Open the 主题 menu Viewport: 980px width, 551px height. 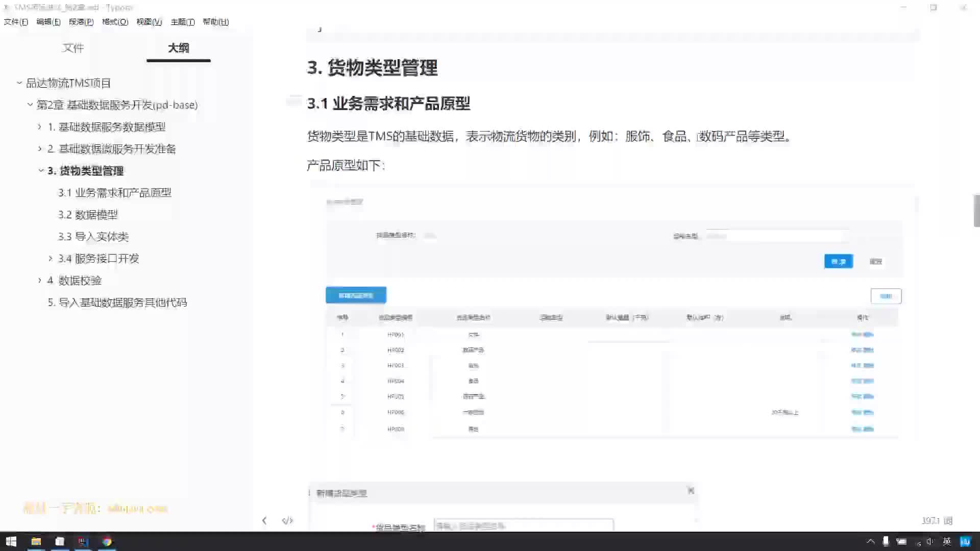pos(182,22)
